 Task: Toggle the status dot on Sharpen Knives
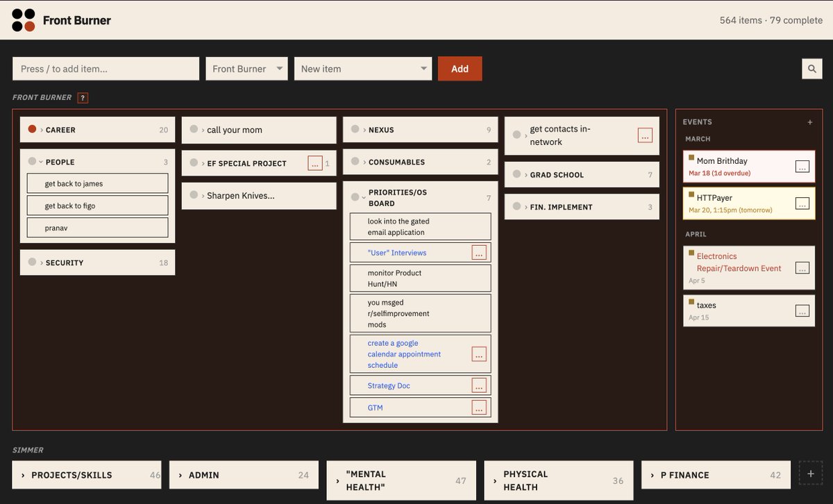(x=194, y=195)
